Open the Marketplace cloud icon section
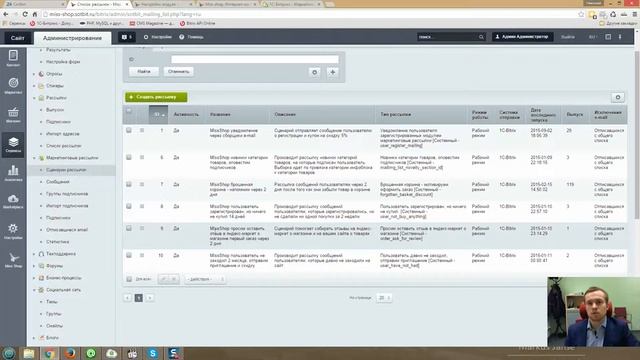This screenshot has width=640, height=360. tap(13, 202)
